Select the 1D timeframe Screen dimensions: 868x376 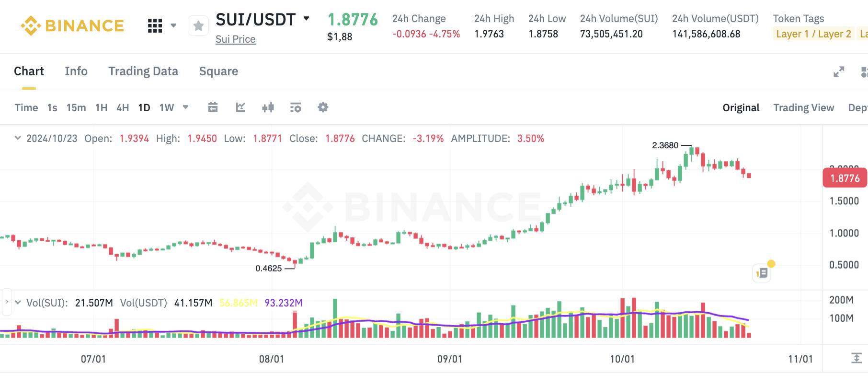[144, 107]
